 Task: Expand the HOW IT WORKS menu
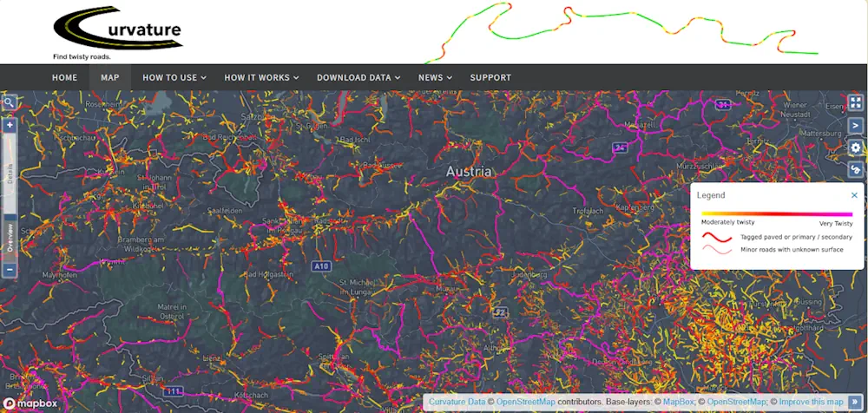[261, 77]
